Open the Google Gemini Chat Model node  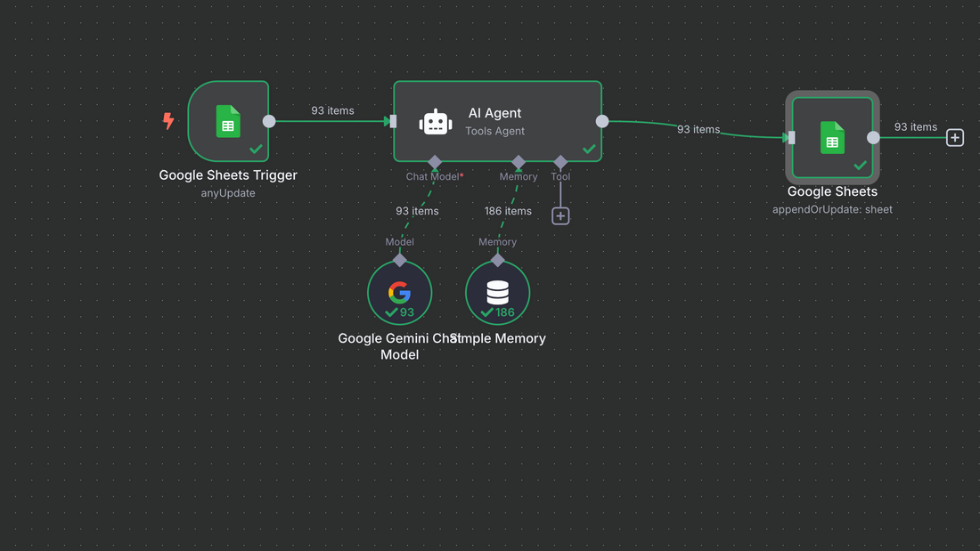coord(399,293)
